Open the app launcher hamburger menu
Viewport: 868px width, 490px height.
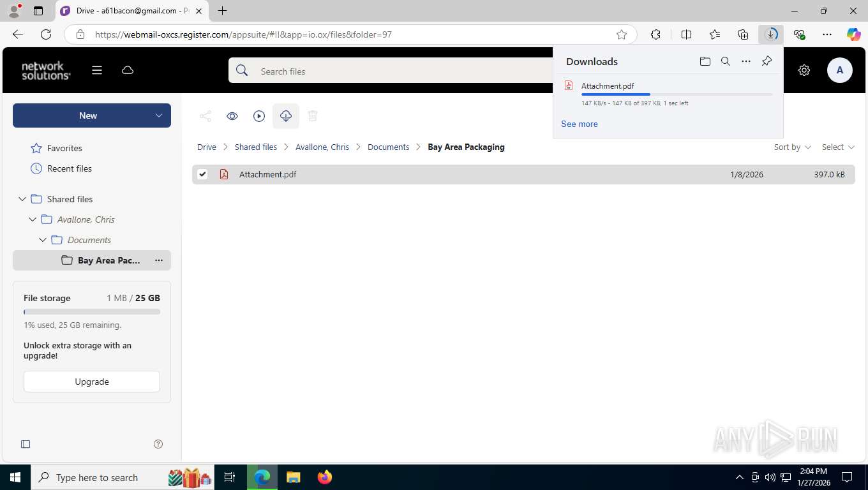pos(97,70)
